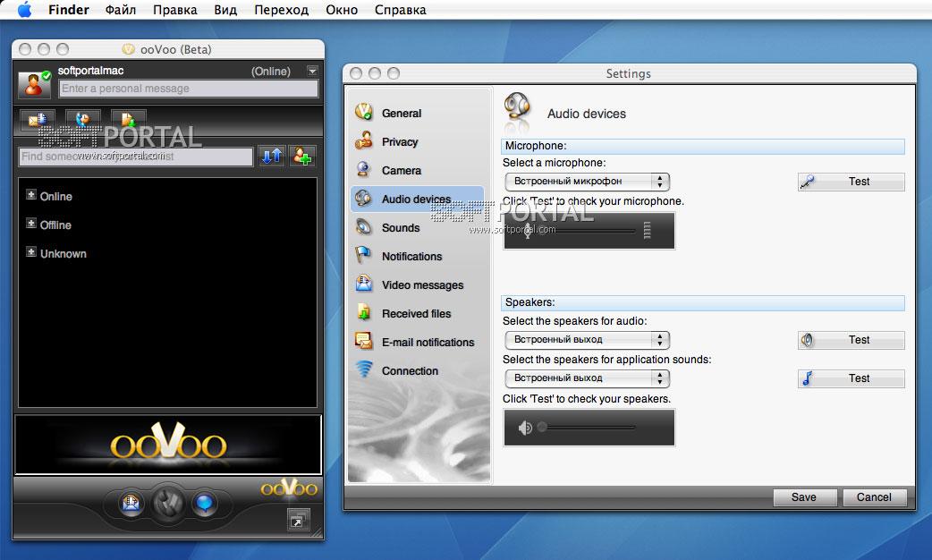Click the center phone call round button
The width and height of the screenshot is (932, 560).
click(x=168, y=504)
